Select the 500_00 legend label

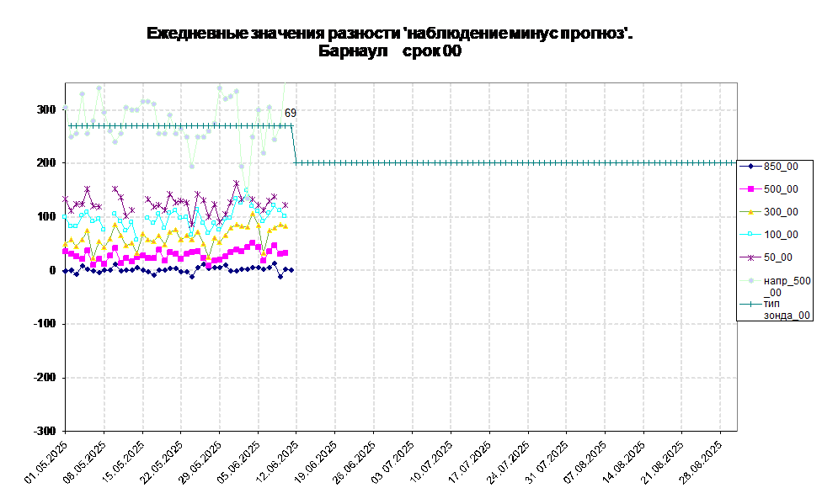click(781, 189)
